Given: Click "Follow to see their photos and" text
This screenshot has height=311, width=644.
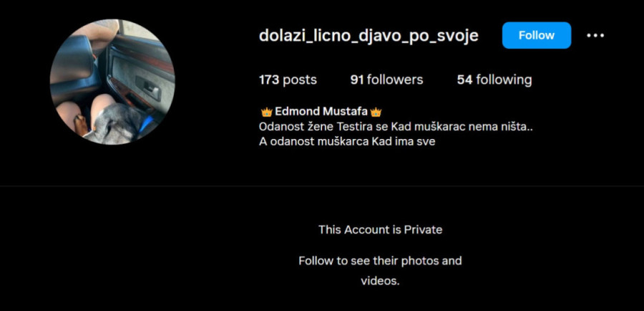Looking at the screenshot, I should [x=381, y=261].
